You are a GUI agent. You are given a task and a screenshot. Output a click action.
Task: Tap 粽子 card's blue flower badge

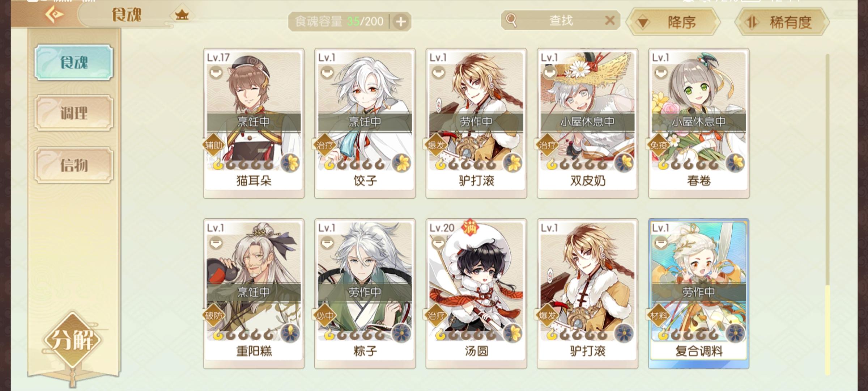pos(402,333)
